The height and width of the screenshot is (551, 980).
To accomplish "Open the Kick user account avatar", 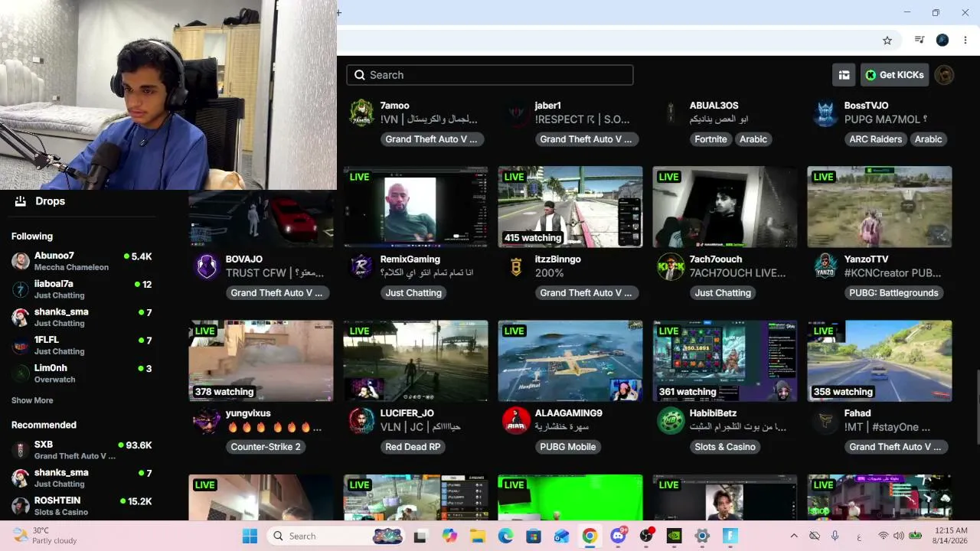I will click(x=944, y=75).
